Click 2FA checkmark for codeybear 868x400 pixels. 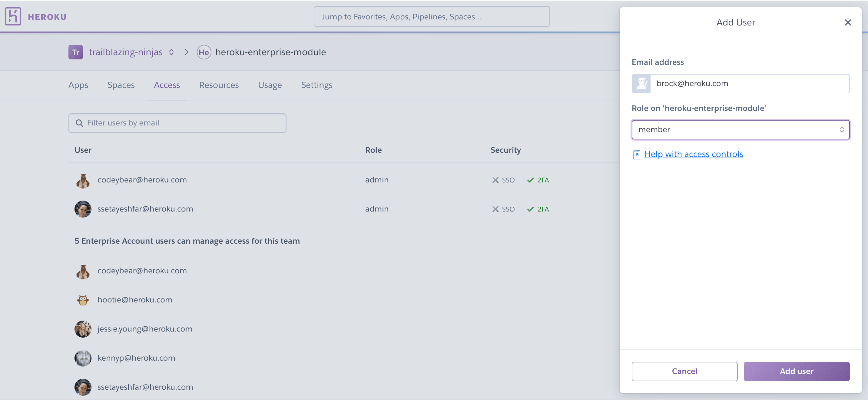pos(530,180)
